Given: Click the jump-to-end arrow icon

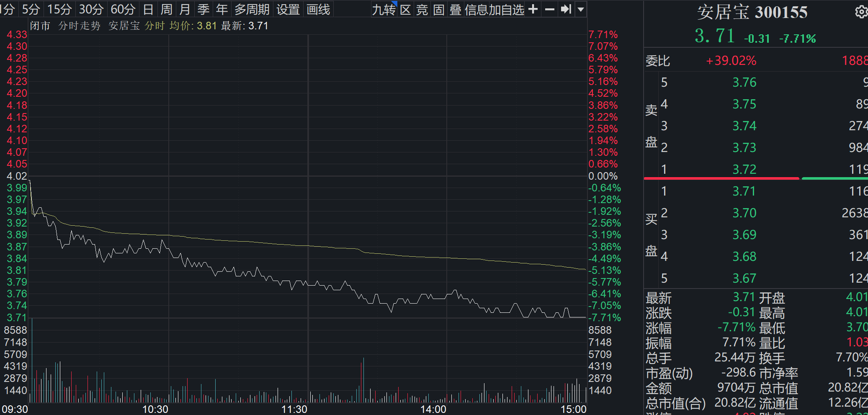Looking at the screenshot, I should pyautogui.click(x=566, y=9).
